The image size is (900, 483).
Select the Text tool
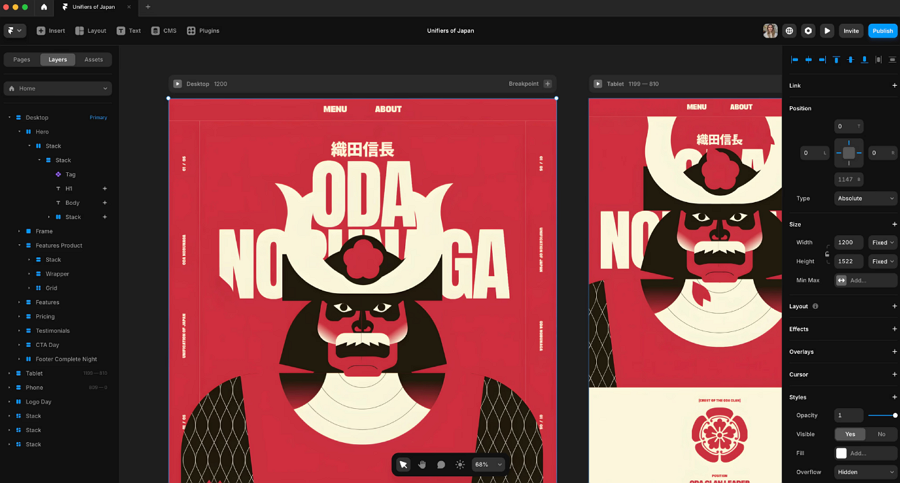129,31
